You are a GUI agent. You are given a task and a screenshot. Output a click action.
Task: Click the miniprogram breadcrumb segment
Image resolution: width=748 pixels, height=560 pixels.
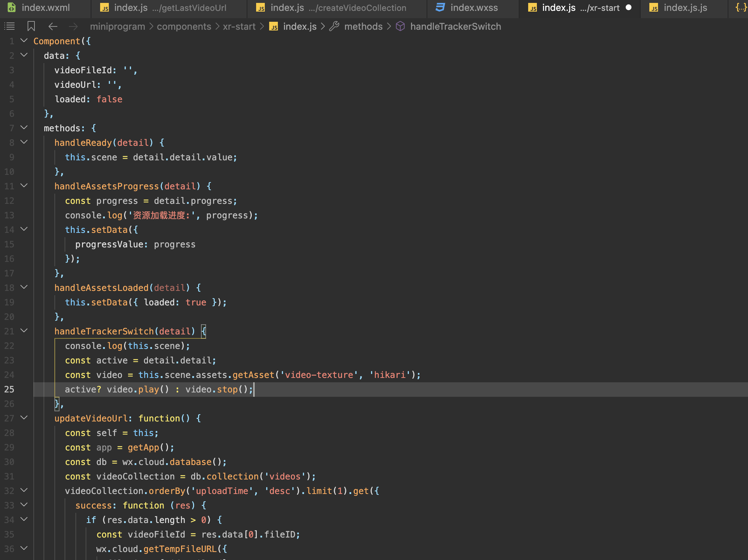tap(117, 26)
